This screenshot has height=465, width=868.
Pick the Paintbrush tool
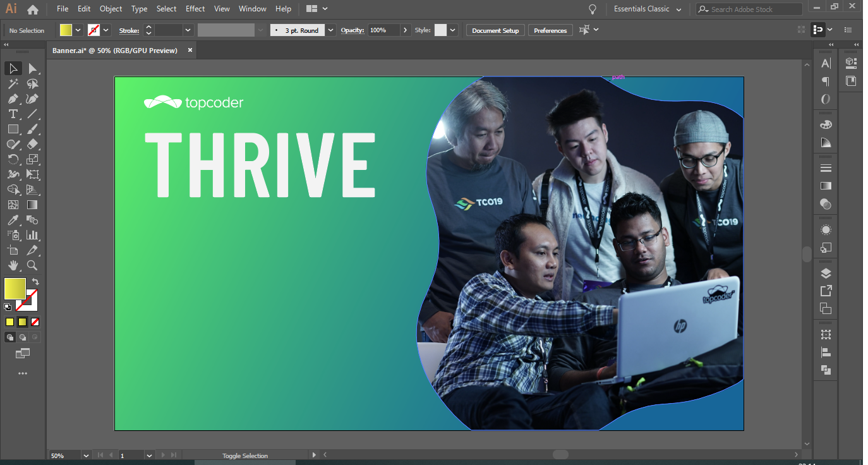tap(33, 129)
